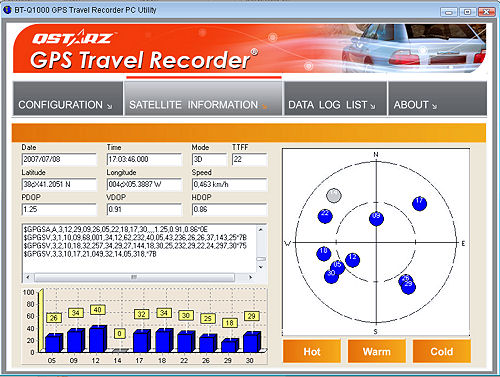Click the signal bar for satellite 12
The image size is (500, 377).
97,339
